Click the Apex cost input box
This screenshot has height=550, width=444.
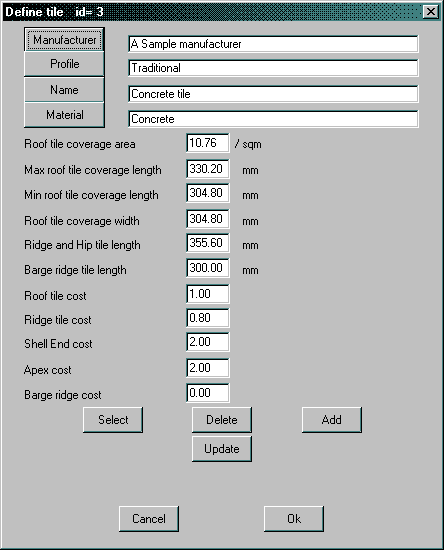208,368
